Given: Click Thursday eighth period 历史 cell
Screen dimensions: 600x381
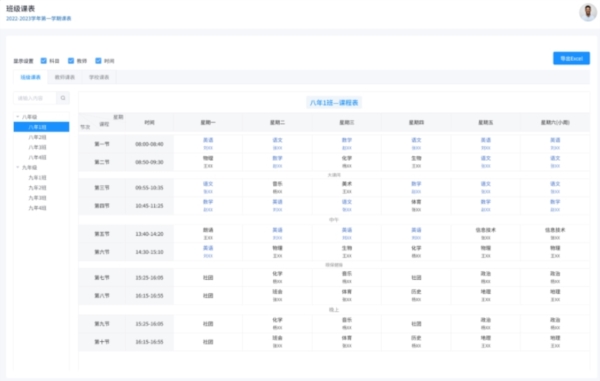Looking at the screenshot, I should (416, 296).
